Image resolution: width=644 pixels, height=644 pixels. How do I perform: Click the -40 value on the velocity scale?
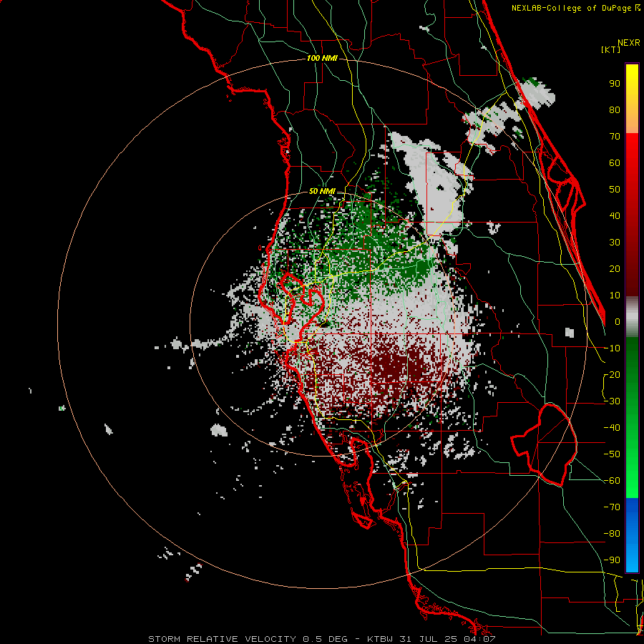(612, 428)
